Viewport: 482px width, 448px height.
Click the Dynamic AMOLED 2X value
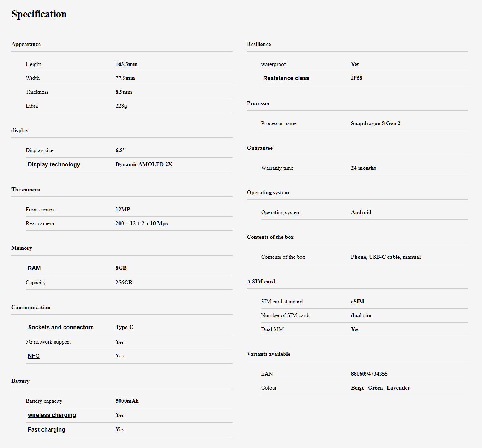click(144, 164)
